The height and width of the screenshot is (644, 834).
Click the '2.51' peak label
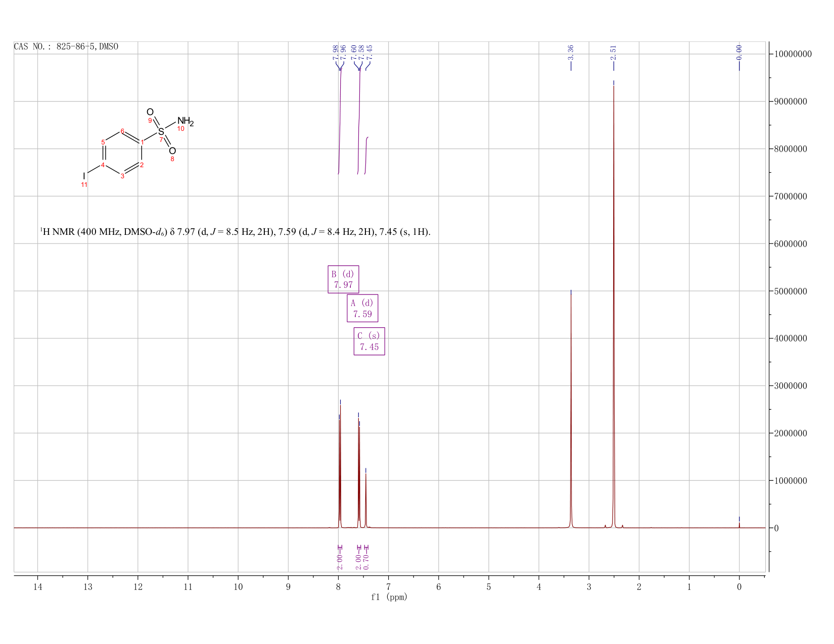pyautogui.click(x=614, y=53)
